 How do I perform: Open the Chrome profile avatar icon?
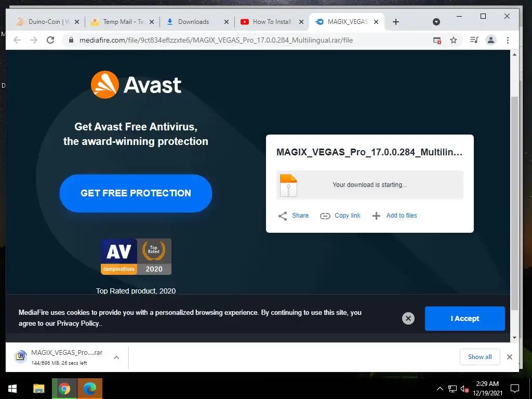pyautogui.click(x=490, y=40)
